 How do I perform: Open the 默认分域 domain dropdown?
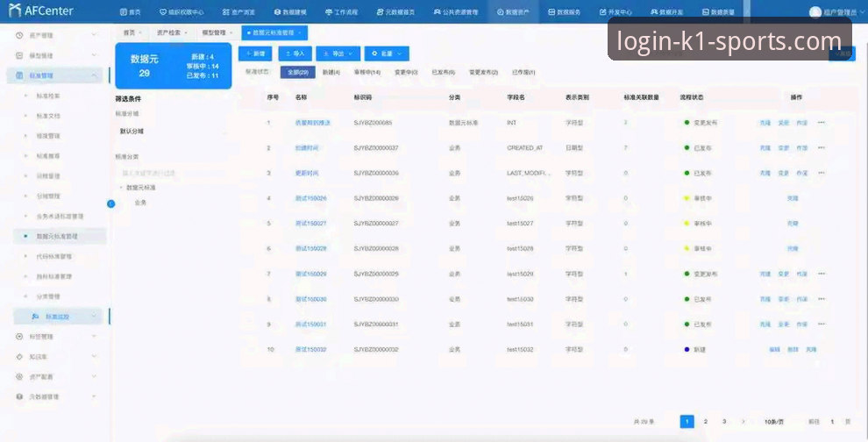173,132
